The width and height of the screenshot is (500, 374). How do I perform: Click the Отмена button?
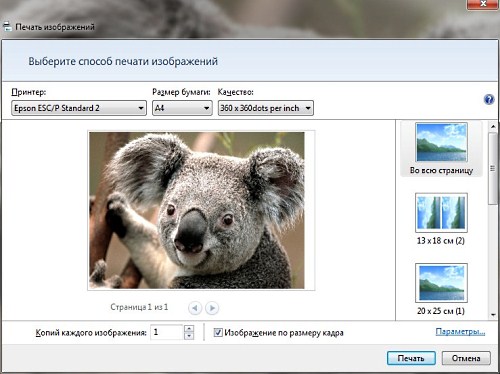(466, 358)
